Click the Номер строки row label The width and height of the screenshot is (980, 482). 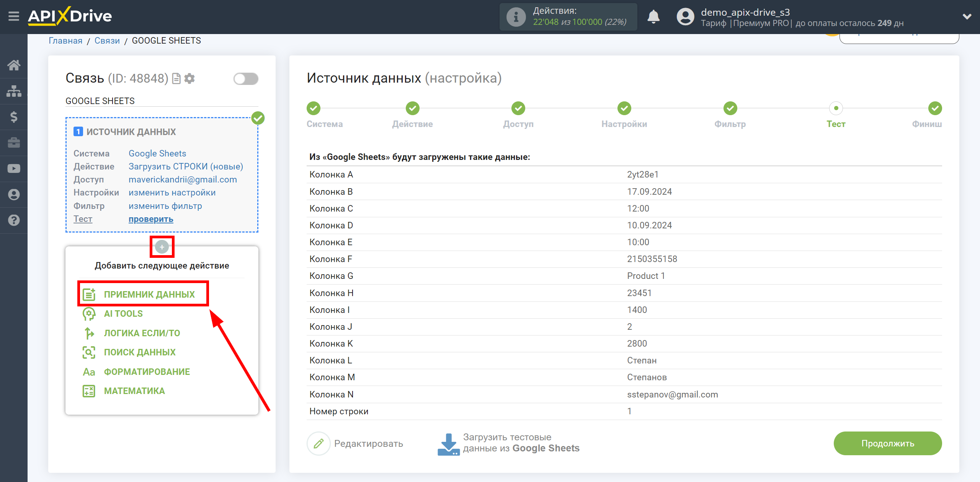tap(339, 411)
